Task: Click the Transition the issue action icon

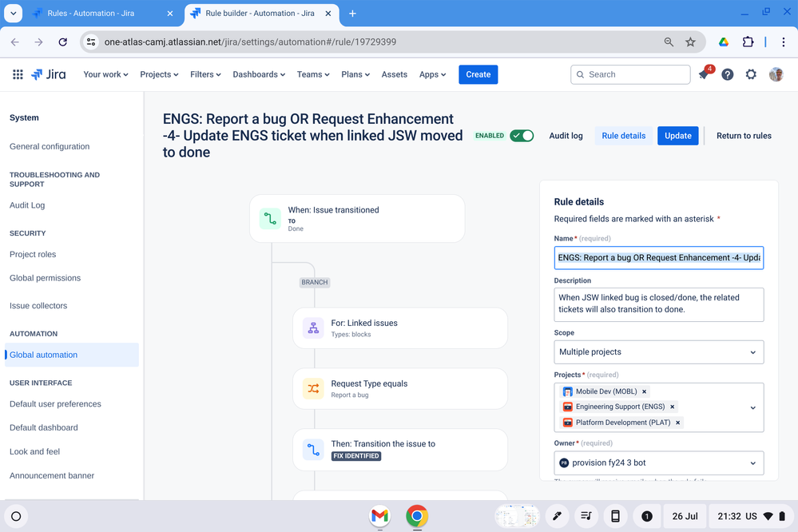Action: tap(313, 450)
